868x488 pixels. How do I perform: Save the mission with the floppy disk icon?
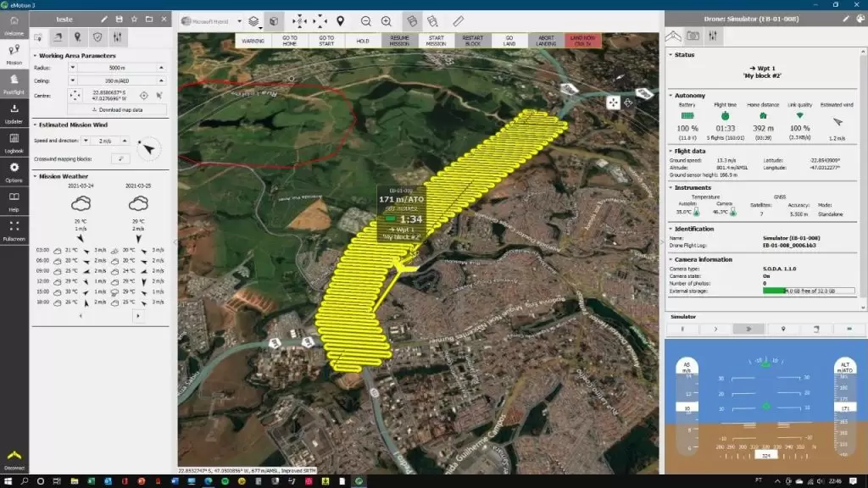tap(119, 19)
